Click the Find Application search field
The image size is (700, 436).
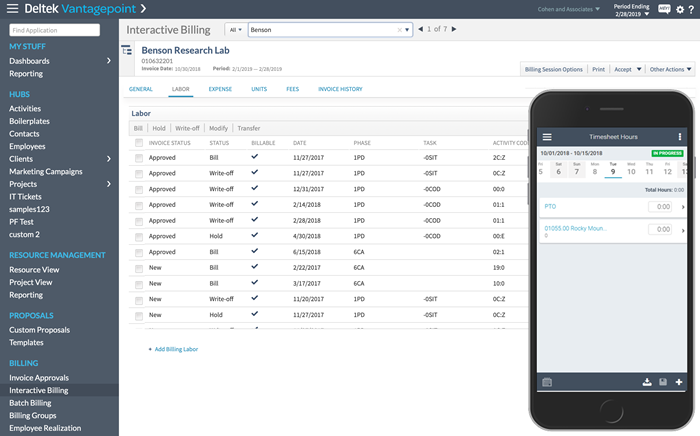[58, 31]
